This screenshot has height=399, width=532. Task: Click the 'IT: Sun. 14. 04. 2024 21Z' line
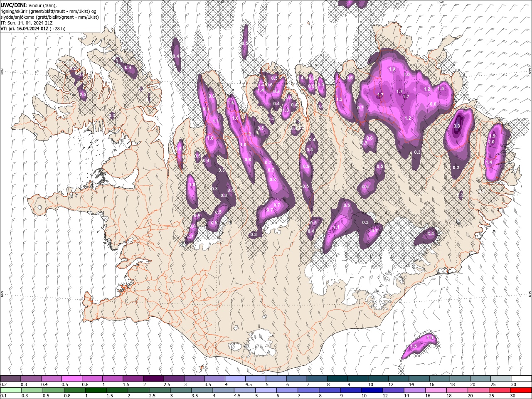coord(27,23)
